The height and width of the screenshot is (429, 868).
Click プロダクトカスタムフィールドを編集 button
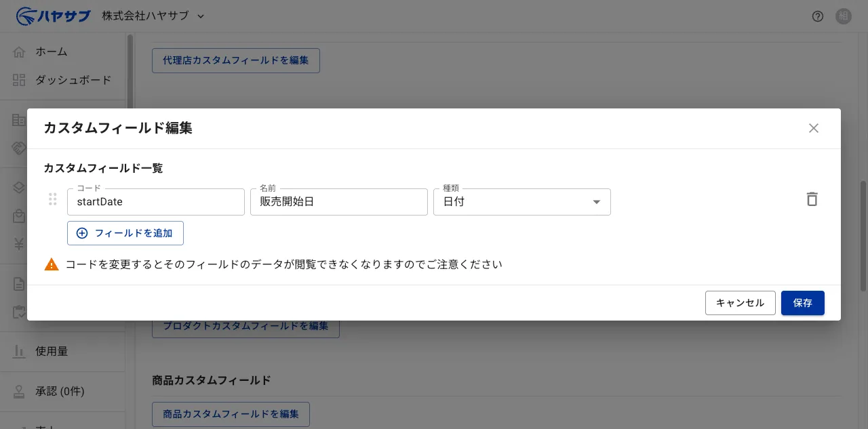pyautogui.click(x=245, y=327)
